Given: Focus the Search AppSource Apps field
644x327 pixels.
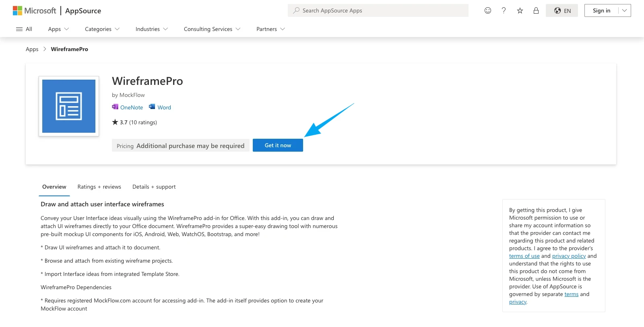Looking at the screenshot, I should click(x=378, y=10).
